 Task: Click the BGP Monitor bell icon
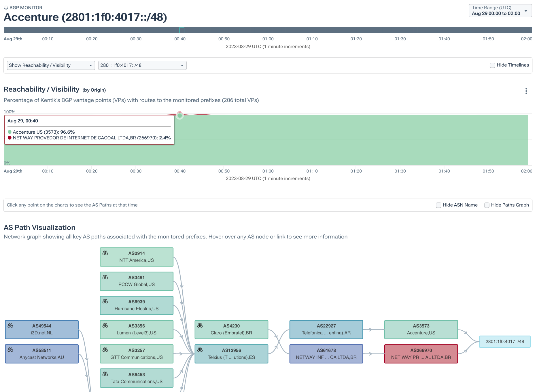[6, 8]
